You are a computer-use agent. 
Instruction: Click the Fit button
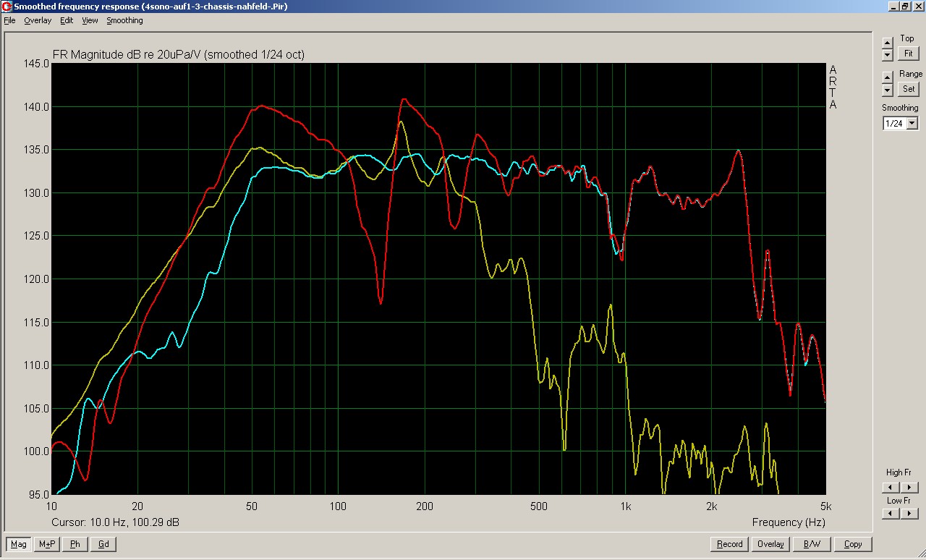point(908,54)
